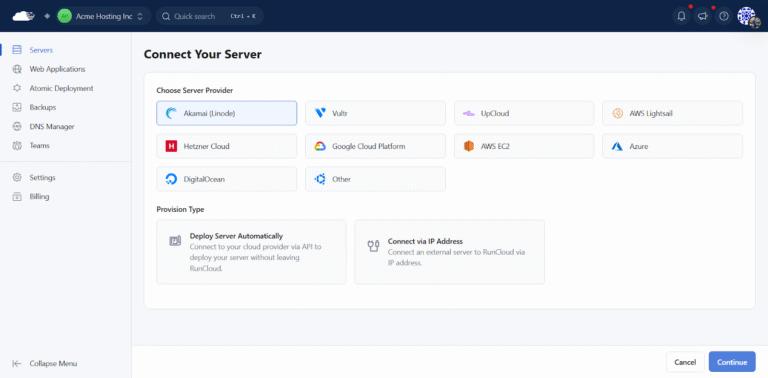Choose Deploy Server Automatically provision type
The height and width of the screenshot is (378, 768).
tap(251, 252)
